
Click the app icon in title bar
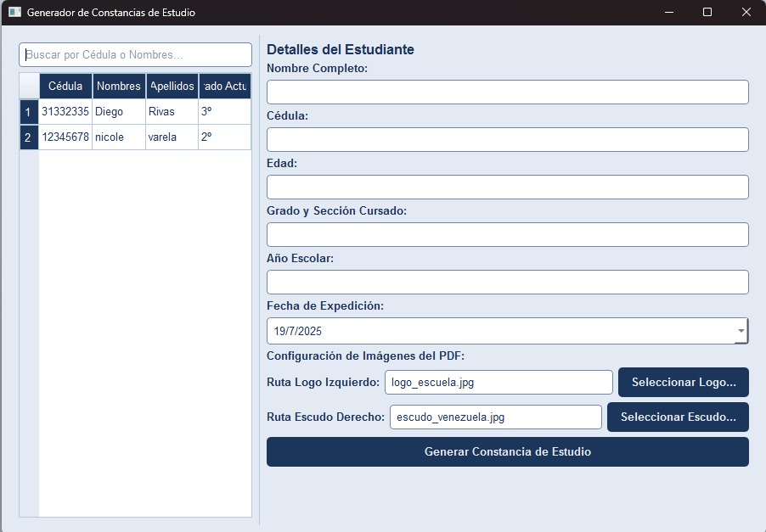coord(14,13)
